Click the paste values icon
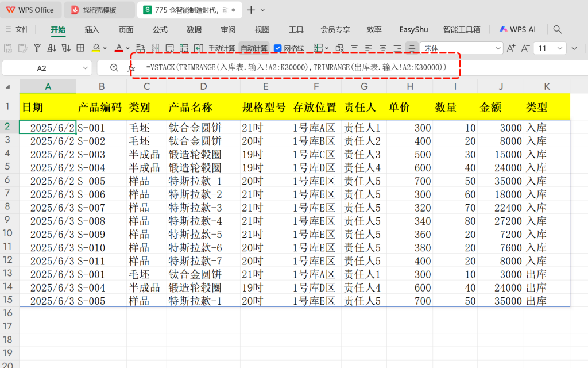The width and height of the screenshot is (588, 368). pos(8,48)
